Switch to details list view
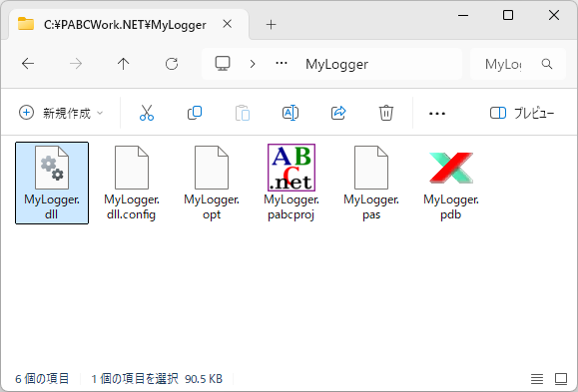 tap(537, 378)
